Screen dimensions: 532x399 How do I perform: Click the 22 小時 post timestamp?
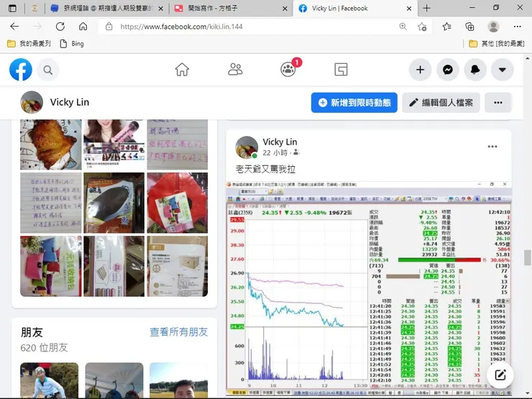tap(275, 153)
